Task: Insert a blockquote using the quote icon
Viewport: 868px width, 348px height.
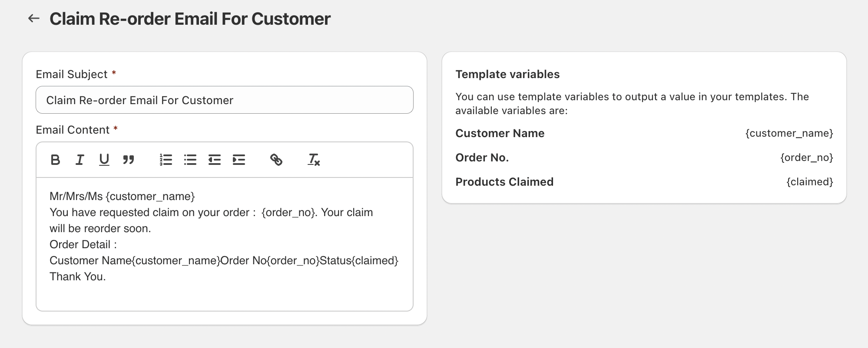Action: point(128,160)
